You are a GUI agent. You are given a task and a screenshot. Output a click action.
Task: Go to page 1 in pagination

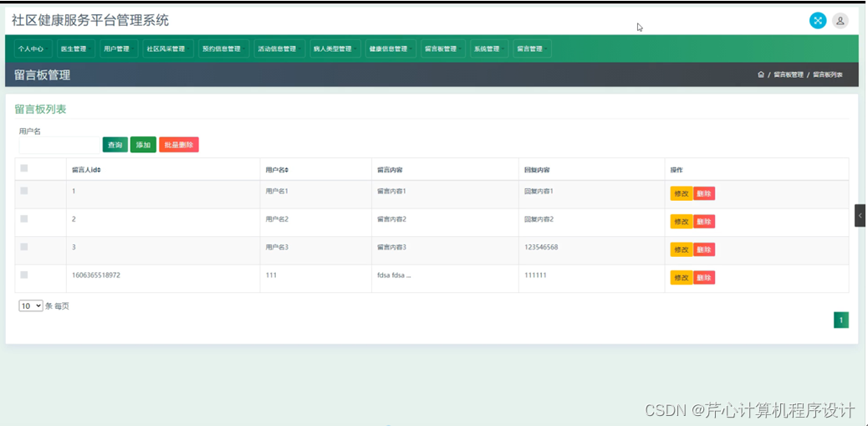coord(841,321)
